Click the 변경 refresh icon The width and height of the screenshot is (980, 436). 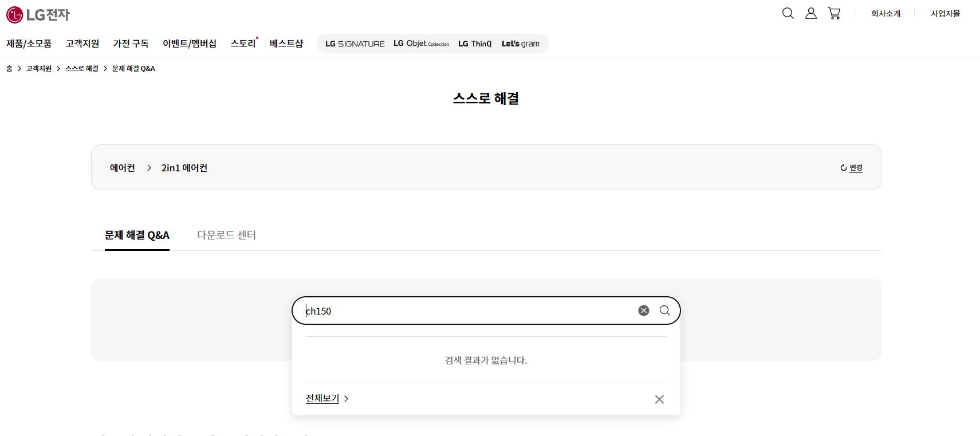843,168
